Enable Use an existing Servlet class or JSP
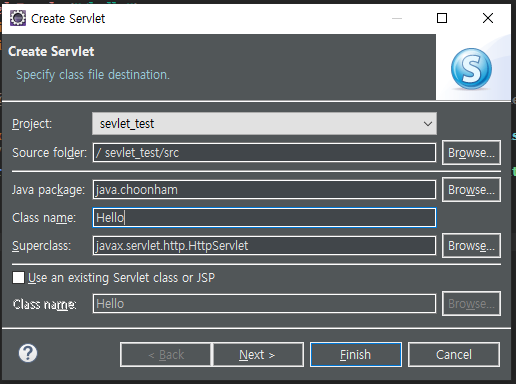The width and height of the screenshot is (516, 384). [x=18, y=277]
